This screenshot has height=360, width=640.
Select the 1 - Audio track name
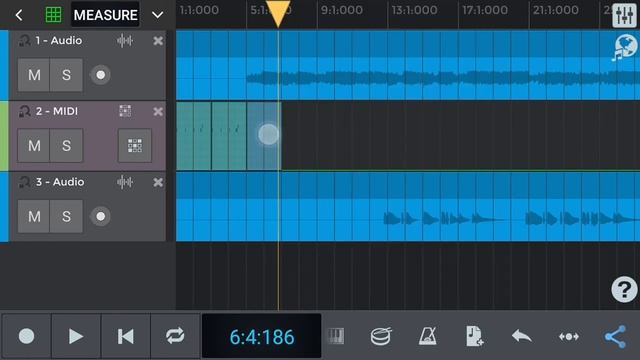[58, 40]
